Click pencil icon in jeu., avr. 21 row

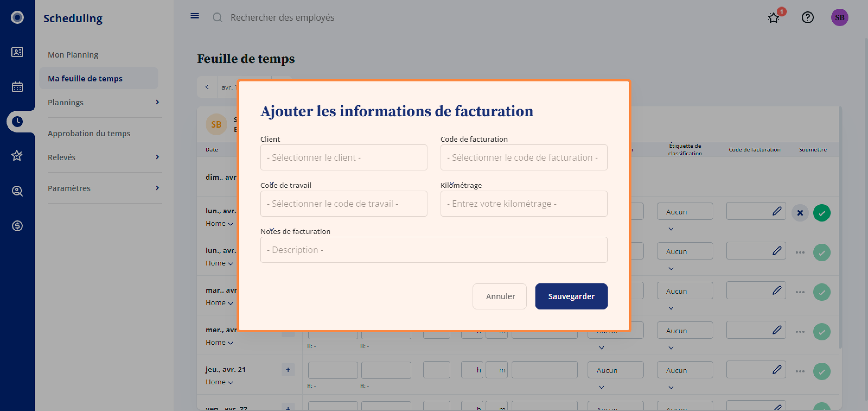point(777,369)
